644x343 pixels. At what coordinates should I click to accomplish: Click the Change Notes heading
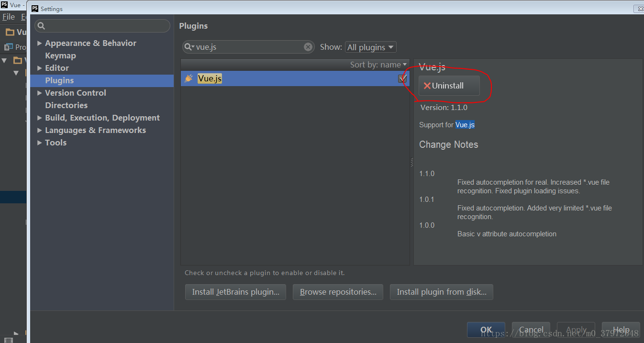point(449,144)
